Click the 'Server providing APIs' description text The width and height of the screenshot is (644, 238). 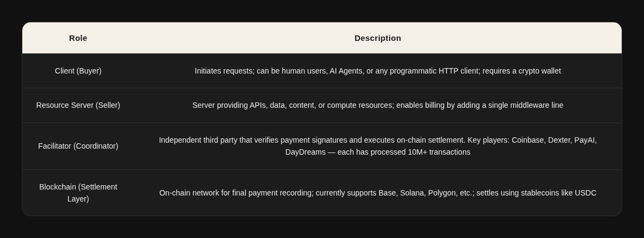pos(378,105)
